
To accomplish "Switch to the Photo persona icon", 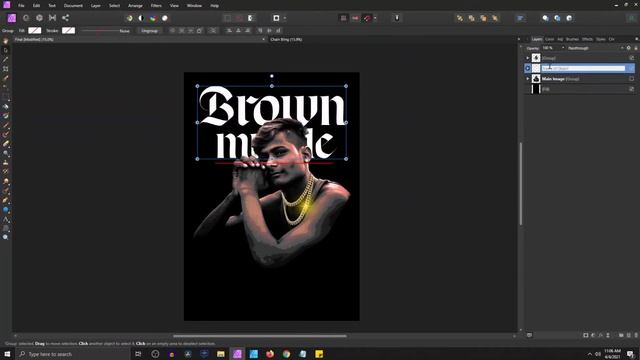I will 12,18.
